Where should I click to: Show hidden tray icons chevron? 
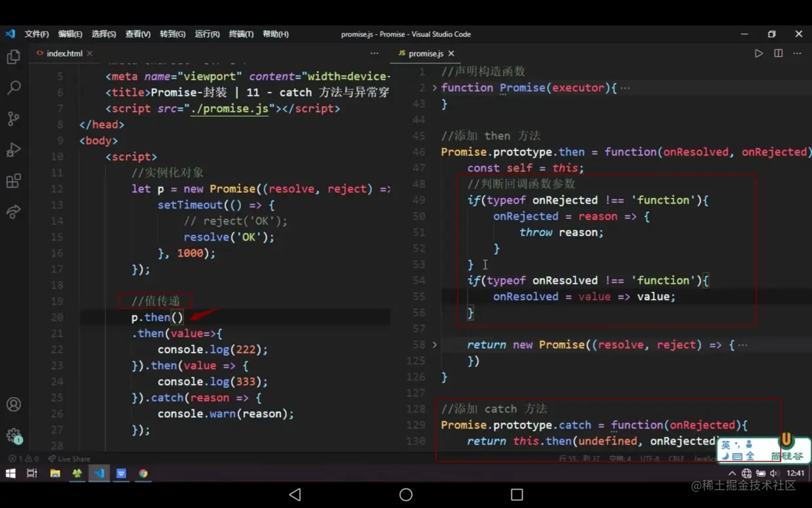[731, 473]
